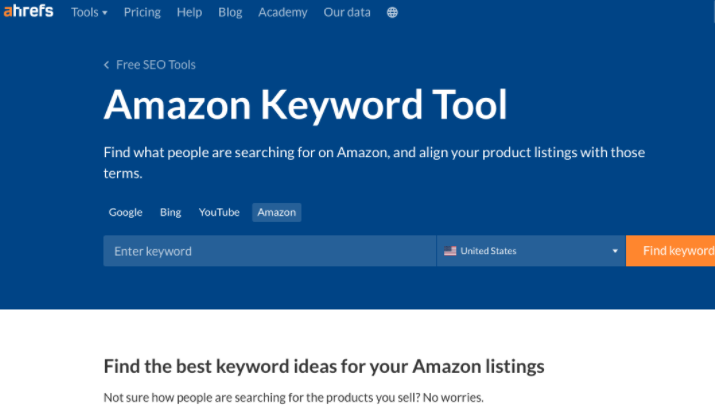The height and width of the screenshot is (408, 715).
Task: Expand the Tools dropdown menu
Action: coord(89,12)
